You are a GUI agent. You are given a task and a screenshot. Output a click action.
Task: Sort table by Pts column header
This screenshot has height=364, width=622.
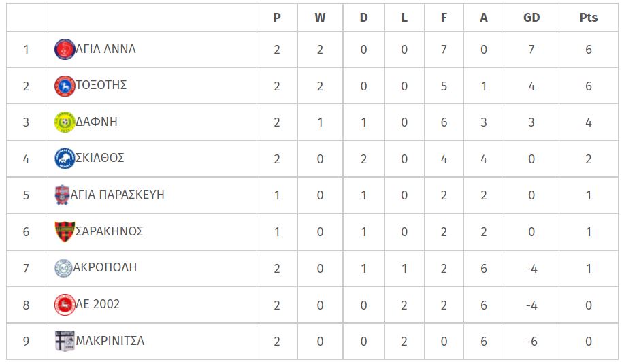pos(588,18)
